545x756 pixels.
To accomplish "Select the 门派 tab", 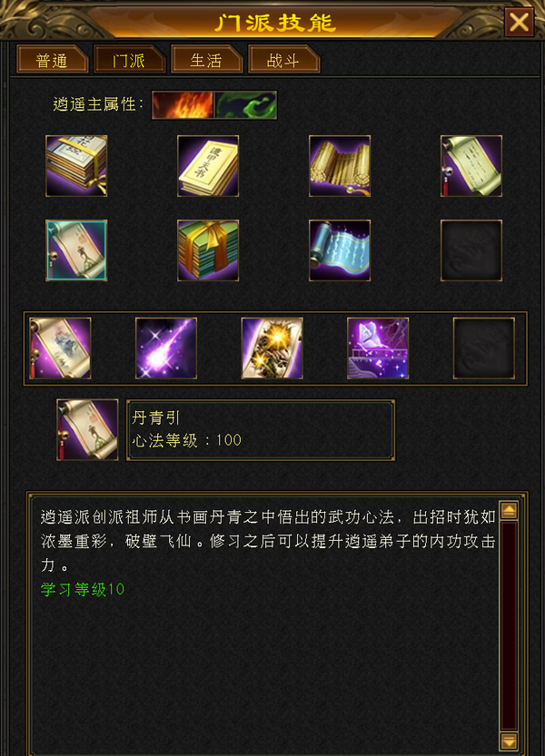I will 129,59.
